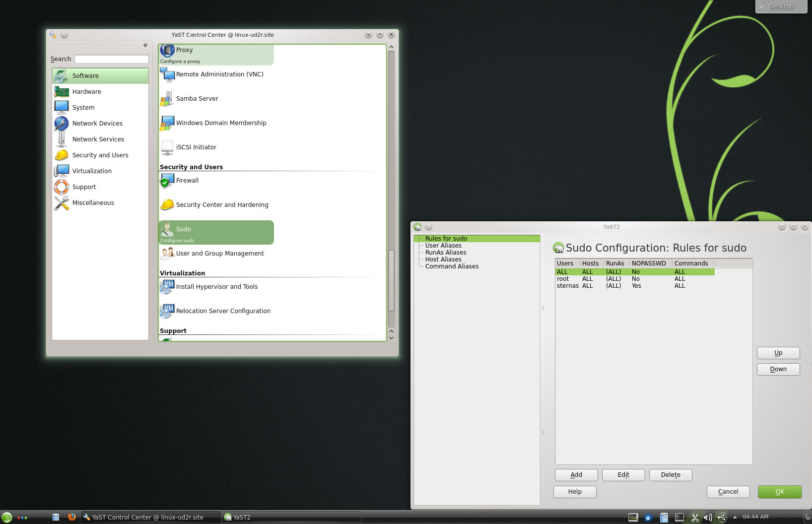This screenshot has height=524, width=812.
Task: Click the sidebar detach diamond icon above Search
Action: (145, 45)
